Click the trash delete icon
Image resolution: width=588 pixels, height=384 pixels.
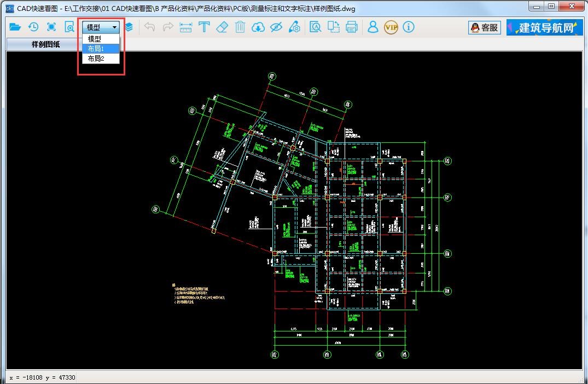point(240,27)
